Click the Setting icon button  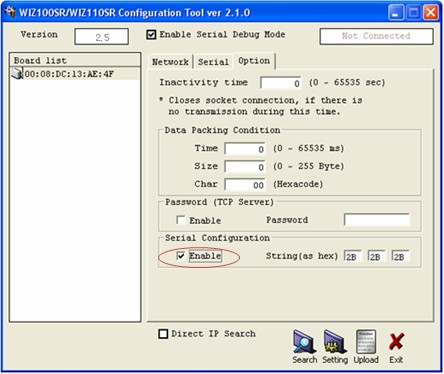[x=335, y=342]
